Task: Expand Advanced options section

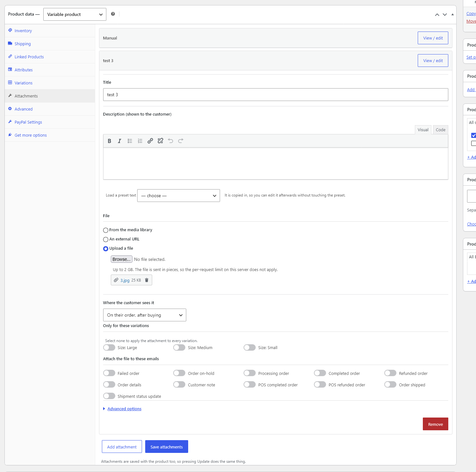Action: [124, 409]
